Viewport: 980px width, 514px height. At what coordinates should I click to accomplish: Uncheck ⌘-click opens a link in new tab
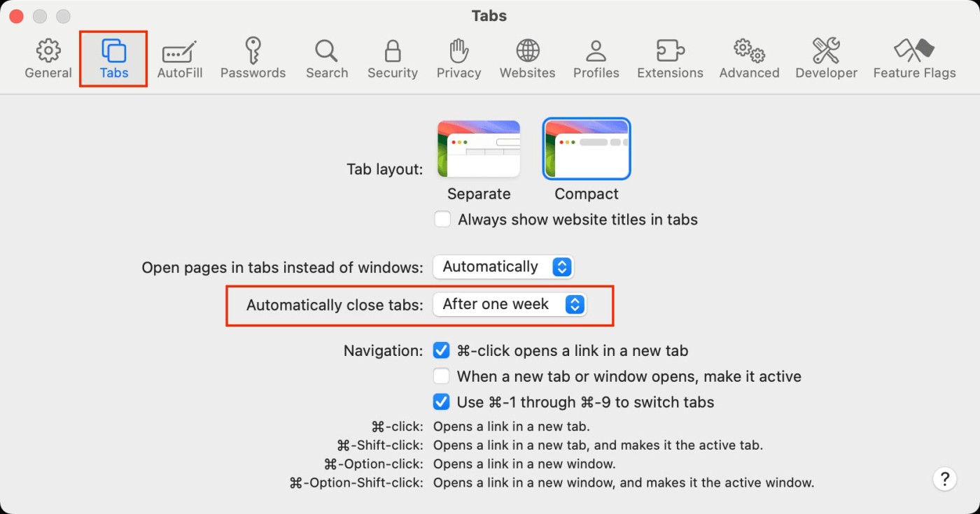tap(442, 350)
